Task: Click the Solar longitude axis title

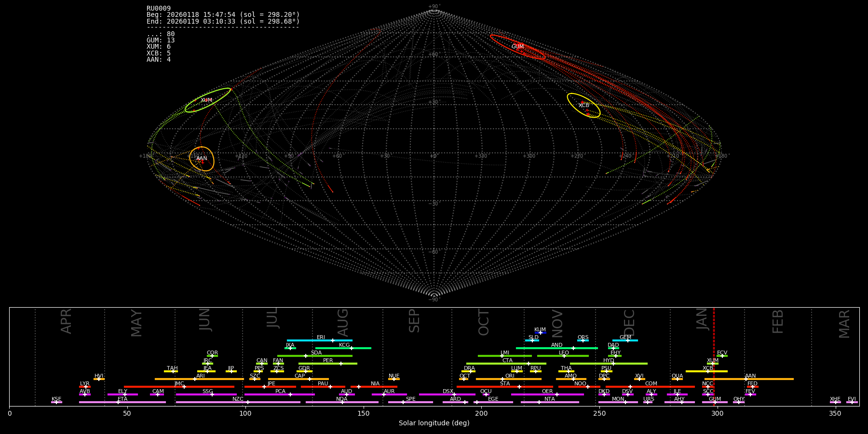Action: point(434,423)
